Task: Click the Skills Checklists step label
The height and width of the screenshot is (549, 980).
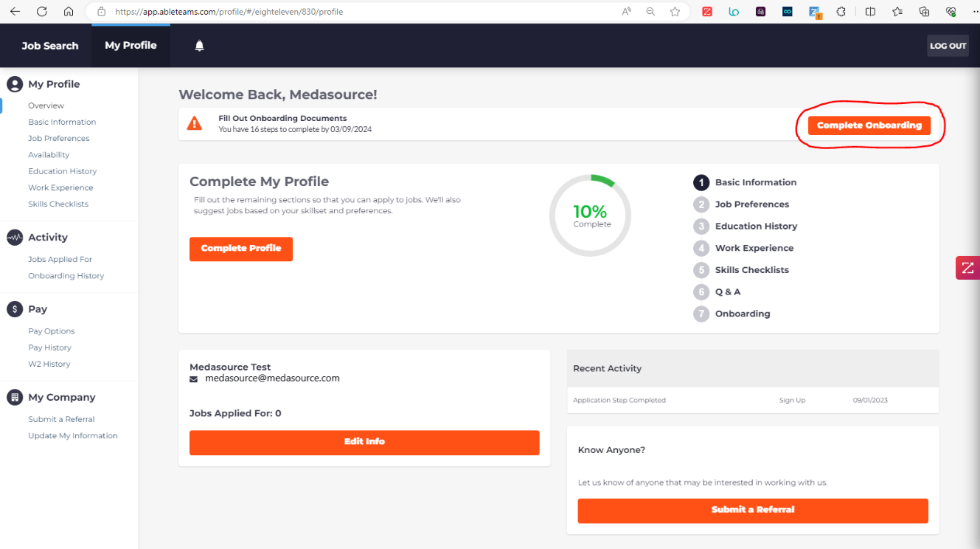Action: point(752,270)
